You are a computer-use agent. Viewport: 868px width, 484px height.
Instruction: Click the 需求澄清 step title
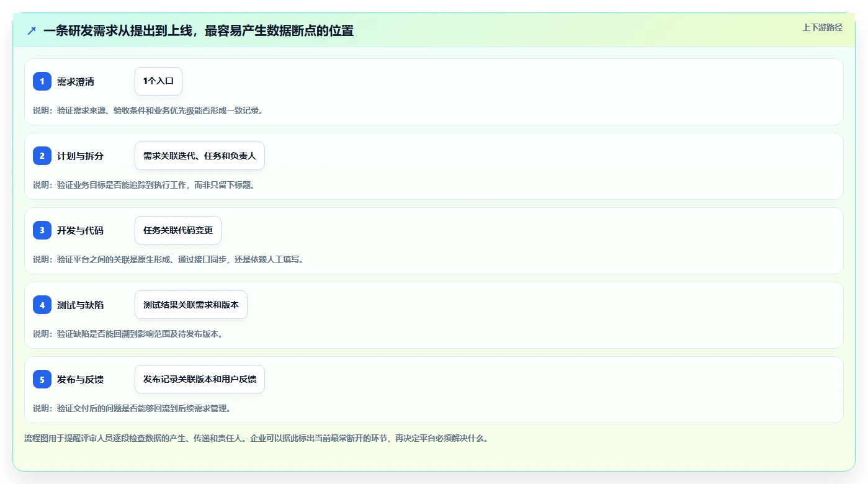(x=76, y=81)
